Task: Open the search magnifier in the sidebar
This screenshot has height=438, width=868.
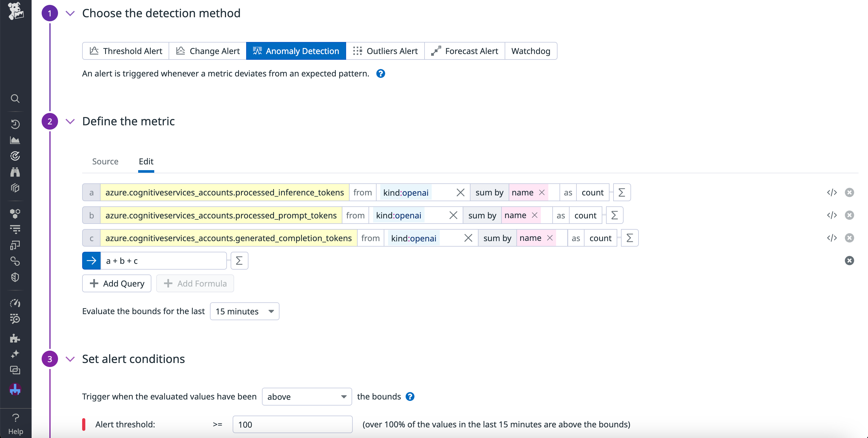Action: [x=15, y=99]
